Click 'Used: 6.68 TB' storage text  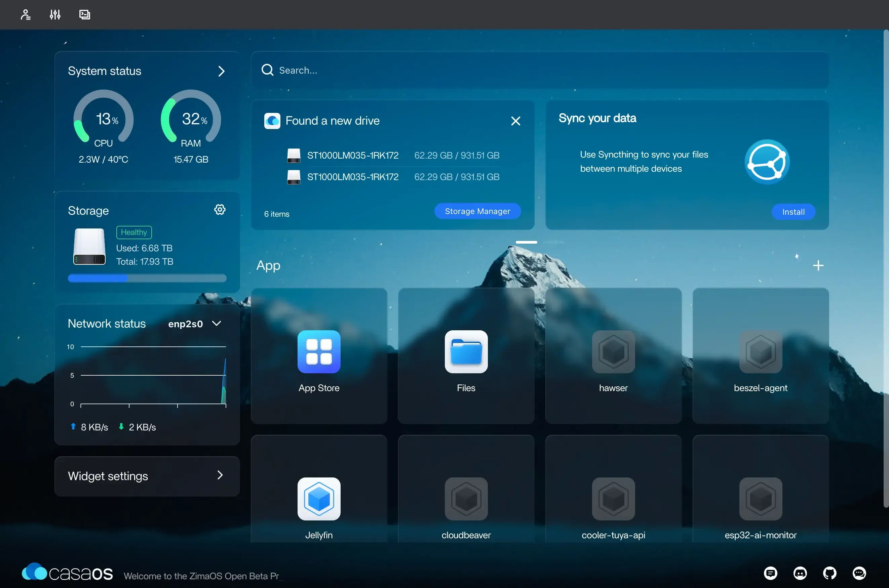click(x=144, y=248)
